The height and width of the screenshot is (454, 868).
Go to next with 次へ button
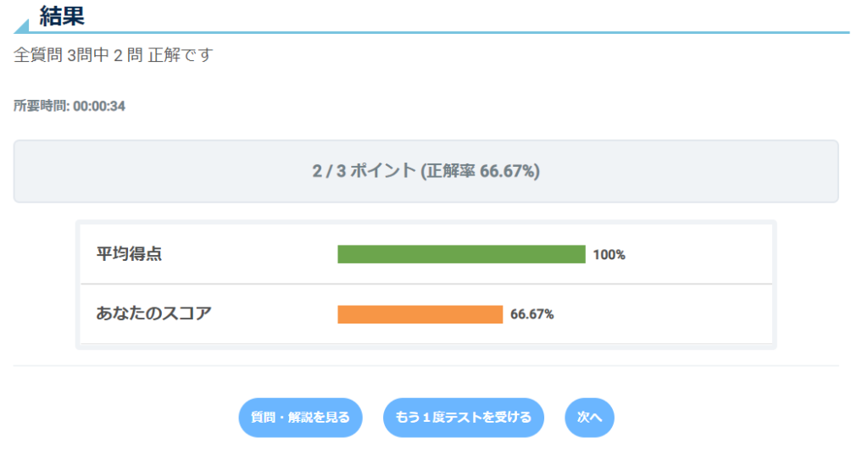pos(589,418)
